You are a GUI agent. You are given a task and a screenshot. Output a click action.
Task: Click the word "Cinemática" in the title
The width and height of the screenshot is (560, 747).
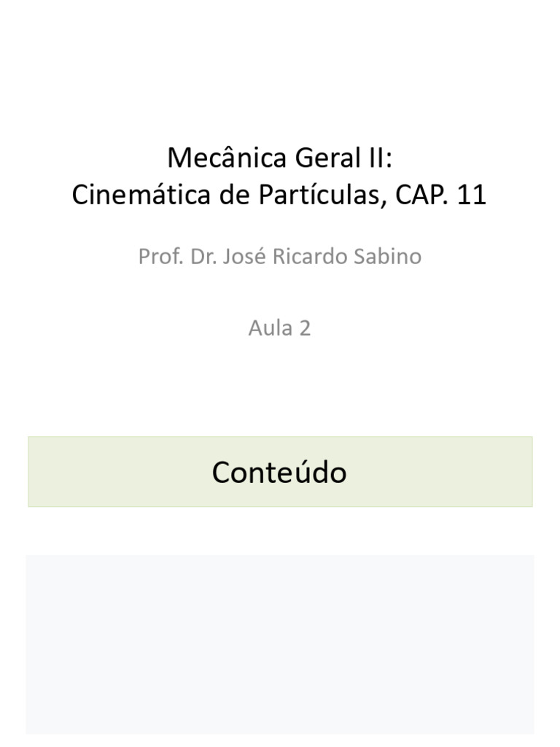click(x=141, y=194)
